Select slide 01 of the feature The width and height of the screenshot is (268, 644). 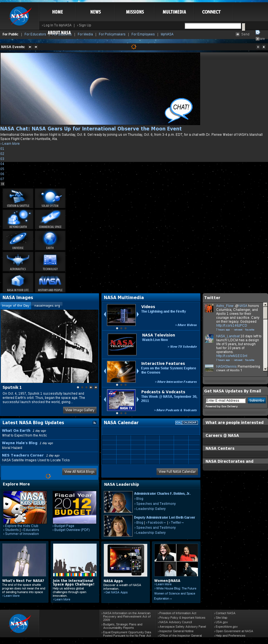pyautogui.click(x=2, y=149)
